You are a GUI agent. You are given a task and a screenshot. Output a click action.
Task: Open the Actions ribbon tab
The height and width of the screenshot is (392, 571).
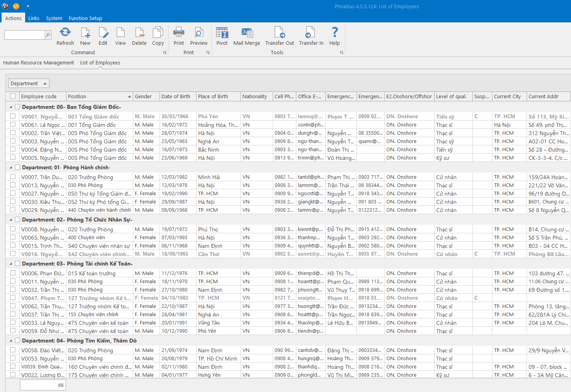tap(13, 18)
